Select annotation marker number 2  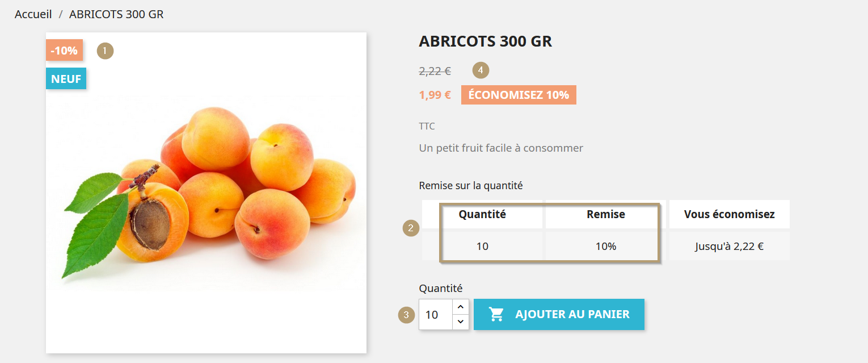pyautogui.click(x=411, y=228)
